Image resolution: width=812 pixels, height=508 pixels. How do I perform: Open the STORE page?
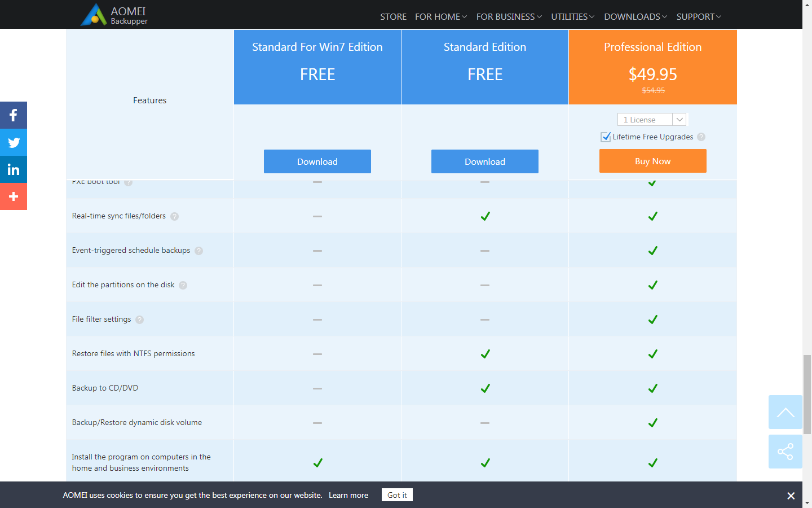pyautogui.click(x=394, y=17)
